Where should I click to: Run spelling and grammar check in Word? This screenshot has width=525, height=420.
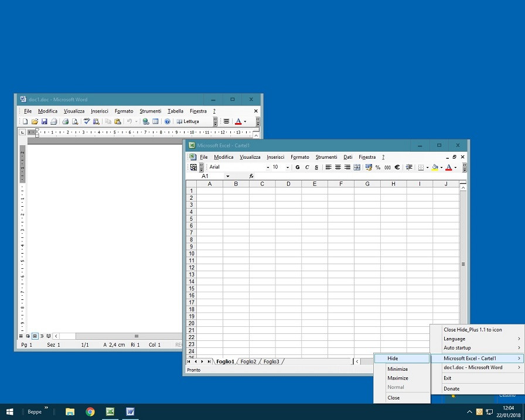87,121
